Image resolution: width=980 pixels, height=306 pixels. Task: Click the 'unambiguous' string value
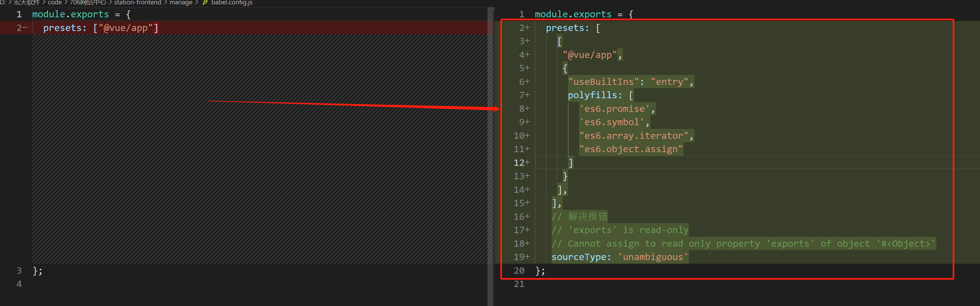(653, 257)
